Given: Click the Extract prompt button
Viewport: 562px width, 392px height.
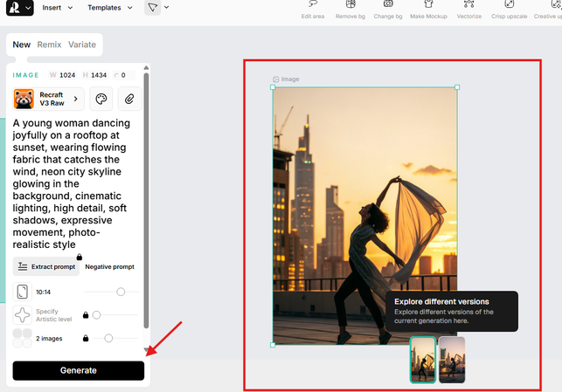Looking at the screenshot, I should click(x=45, y=266).
